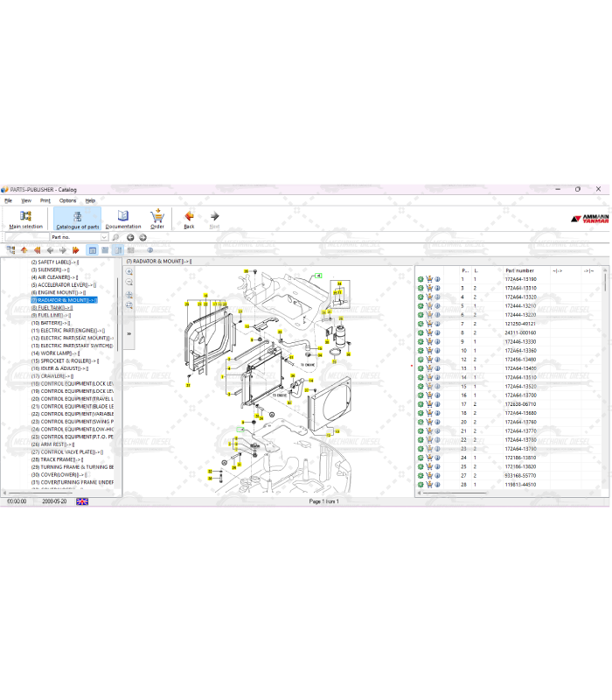The image size is (612, 700).
Task: Click the Catalogue of parts icon
Action: tap(77, 219)
